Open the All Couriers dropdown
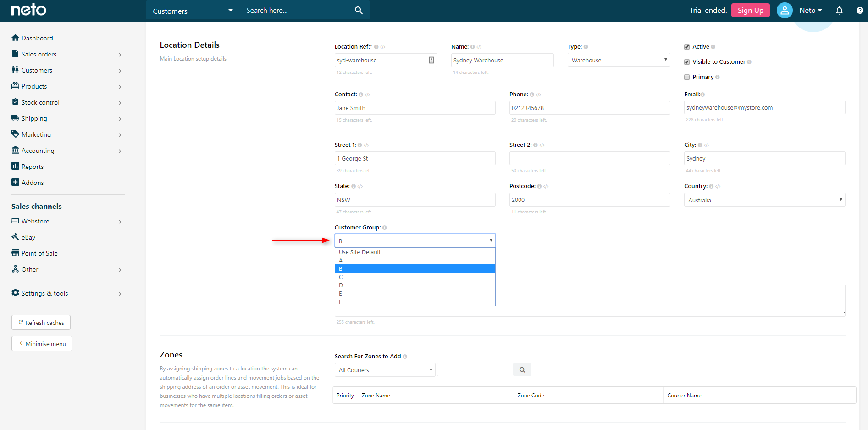 [385, 370]
